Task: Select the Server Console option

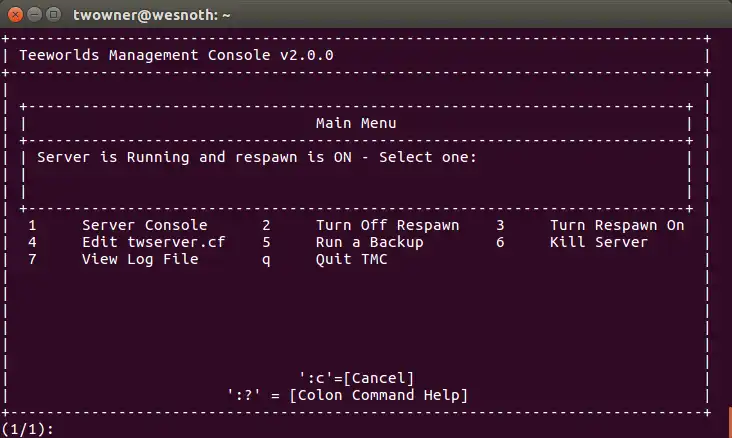Action: pyautogui.click(x=144, y=225)
